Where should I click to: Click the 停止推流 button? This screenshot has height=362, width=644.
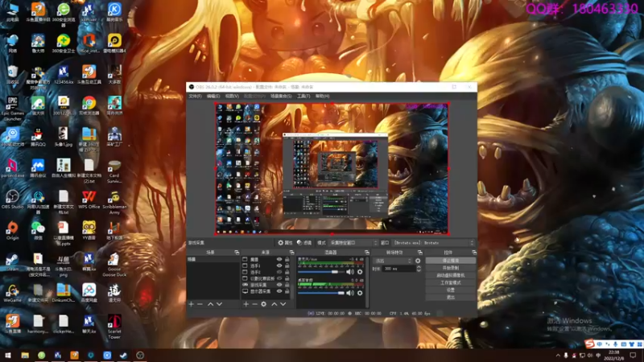451,261
